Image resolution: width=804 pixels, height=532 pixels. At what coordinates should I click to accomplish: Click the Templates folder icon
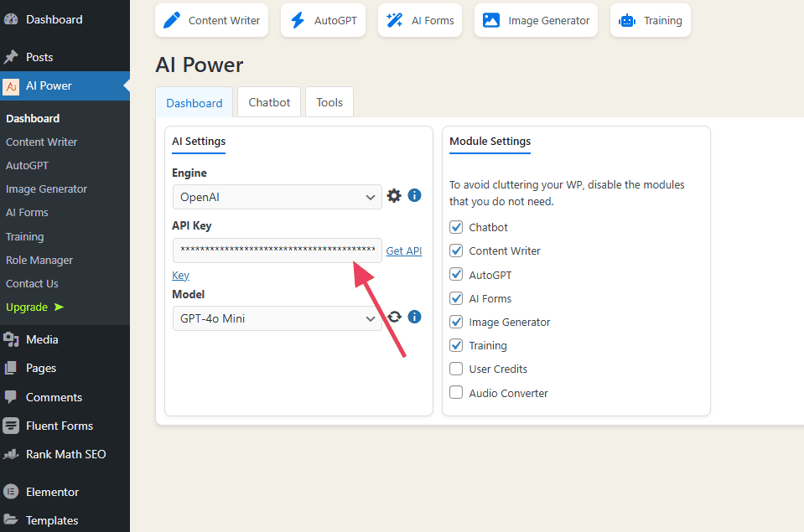[11, 519]
